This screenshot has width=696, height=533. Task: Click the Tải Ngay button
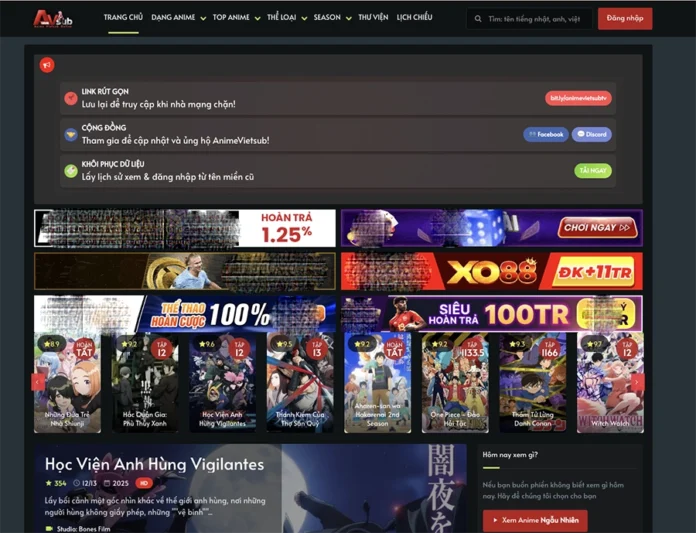click(x=593, y=170)
